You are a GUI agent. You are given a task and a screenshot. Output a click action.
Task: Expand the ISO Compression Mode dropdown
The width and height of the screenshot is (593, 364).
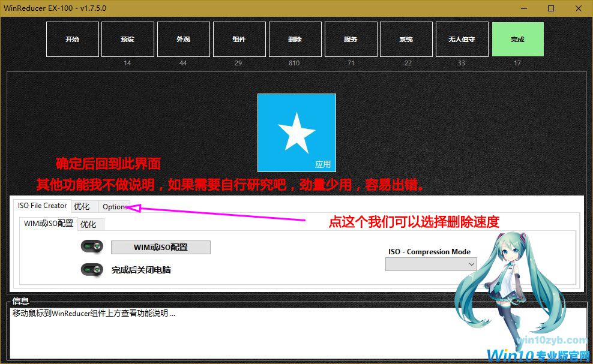pyautogui.click(x=431, y=264)
